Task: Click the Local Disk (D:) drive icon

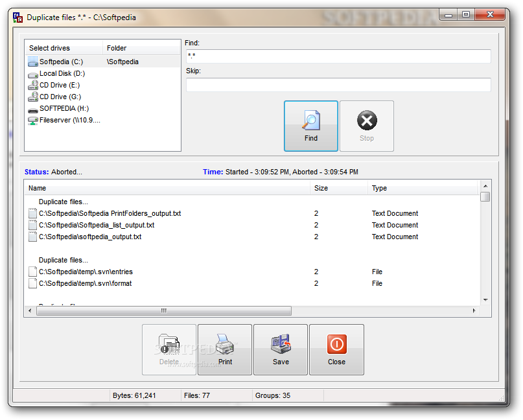Action: pos(32,75)
